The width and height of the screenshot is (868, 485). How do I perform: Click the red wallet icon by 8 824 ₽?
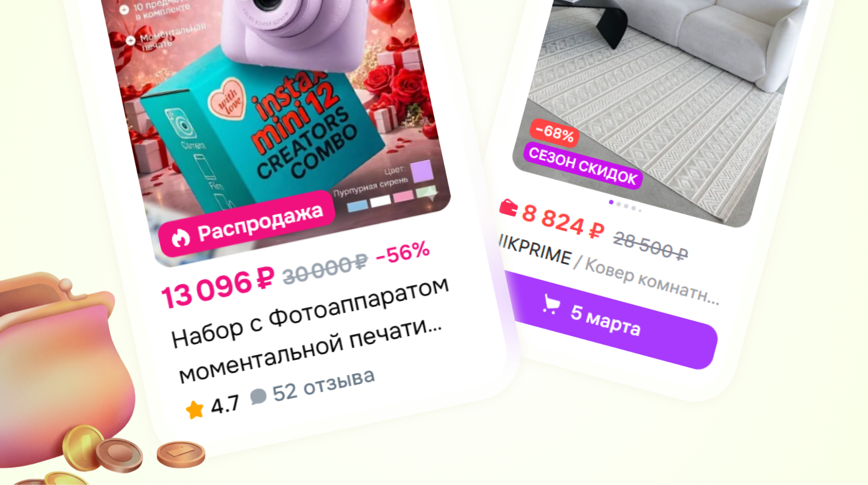pos(508,208)
